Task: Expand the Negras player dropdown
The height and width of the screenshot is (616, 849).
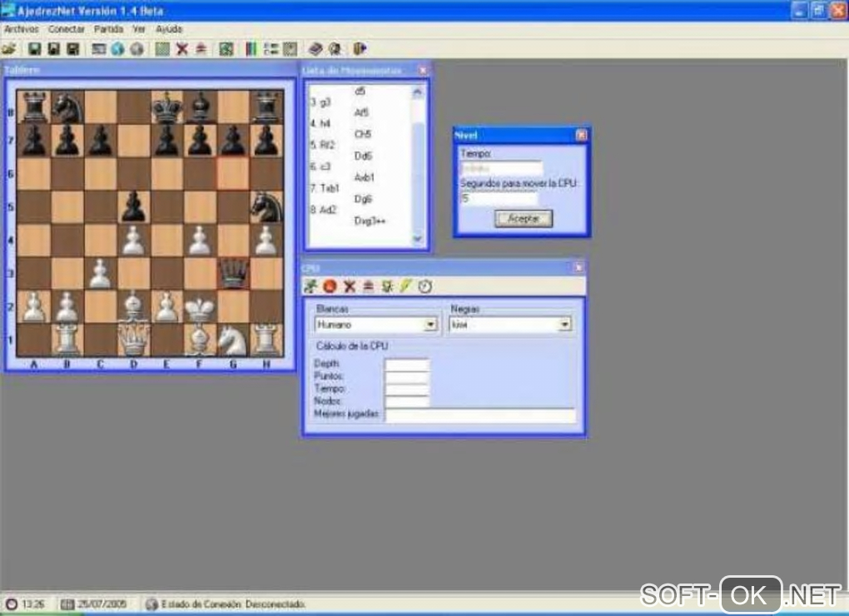Action: click(x=564, y=325)
